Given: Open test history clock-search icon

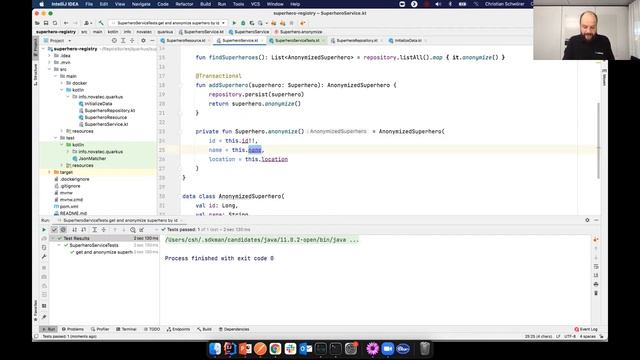Looking at the screenshot, I should [x=133, y=230].
